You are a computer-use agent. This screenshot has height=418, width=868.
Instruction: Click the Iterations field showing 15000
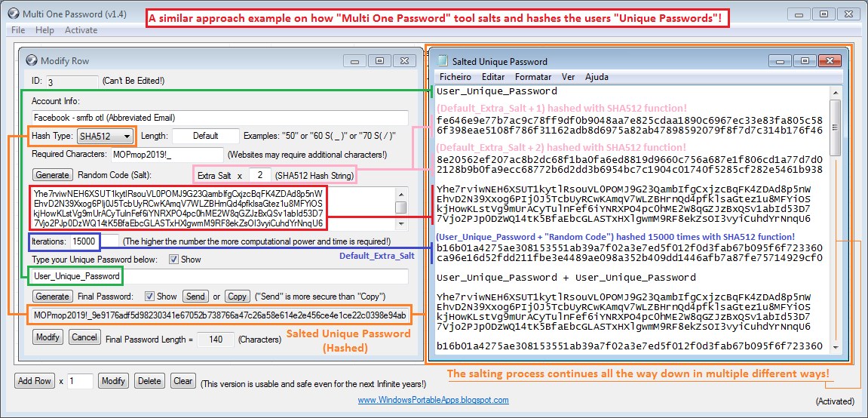[94, 241]
